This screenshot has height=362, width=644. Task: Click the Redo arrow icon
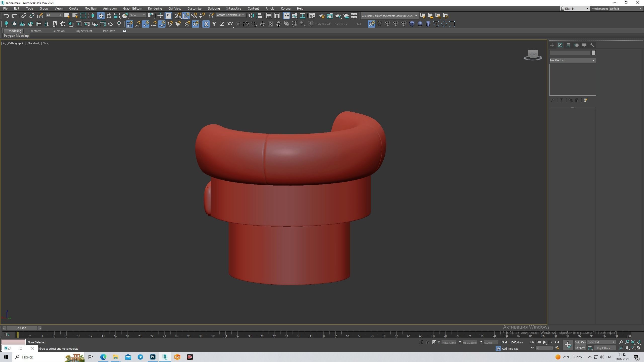pyautogui.click(x=14, y=16)
